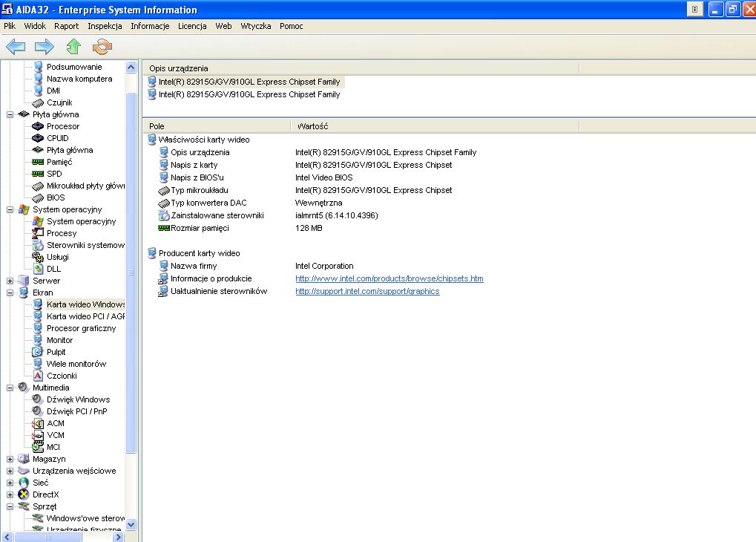This screenshot has width=756, height=542.
Task: Select the CPUID item in tree
Action: pyautogui.click(x=57, y=138)
